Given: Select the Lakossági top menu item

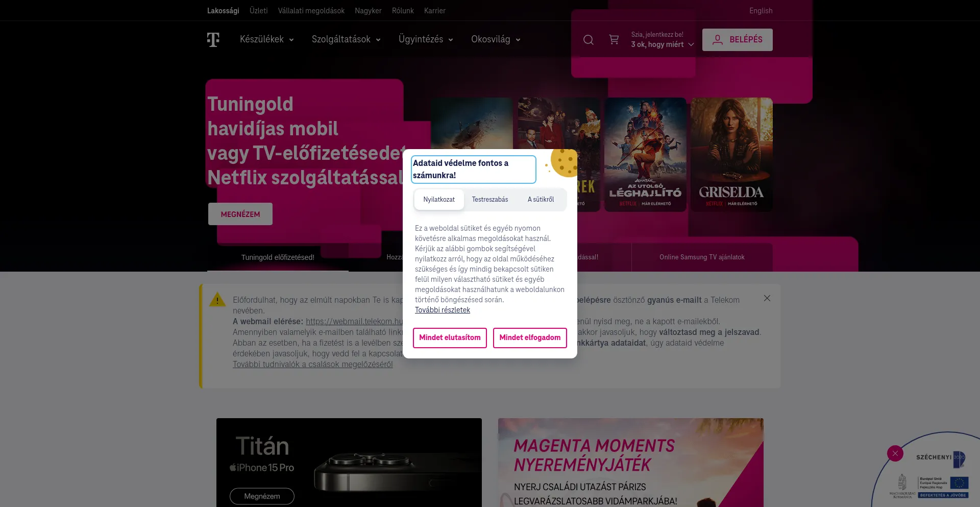Looking at the screenshot, I should (x=223, y=11).
